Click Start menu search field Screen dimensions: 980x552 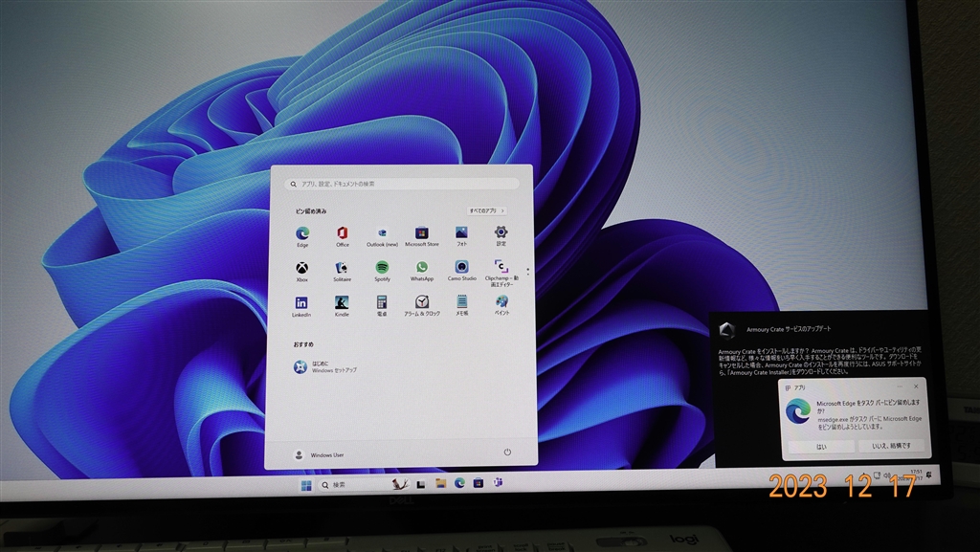click(x=401, y=184)
